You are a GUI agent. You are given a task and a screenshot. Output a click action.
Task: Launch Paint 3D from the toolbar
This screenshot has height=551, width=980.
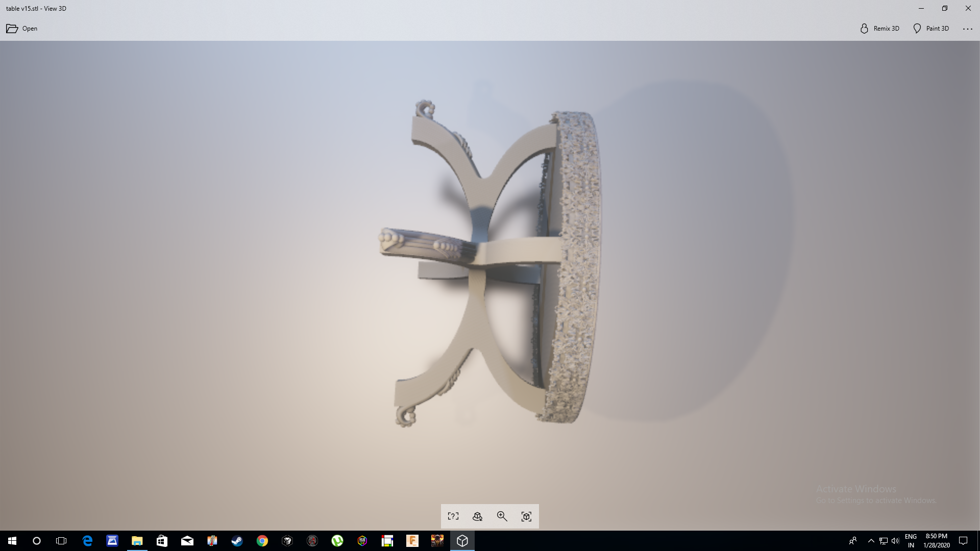coord(931,29)
